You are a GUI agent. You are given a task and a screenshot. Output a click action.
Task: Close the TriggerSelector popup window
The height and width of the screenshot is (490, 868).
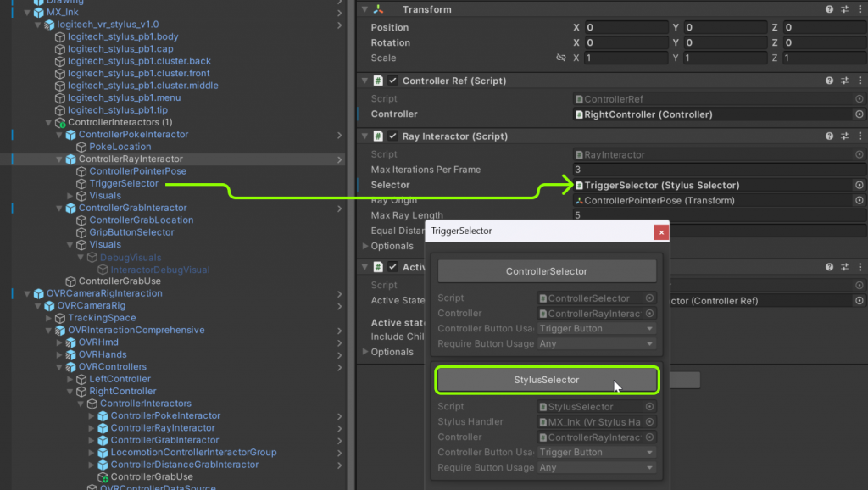tap(661, 232)
